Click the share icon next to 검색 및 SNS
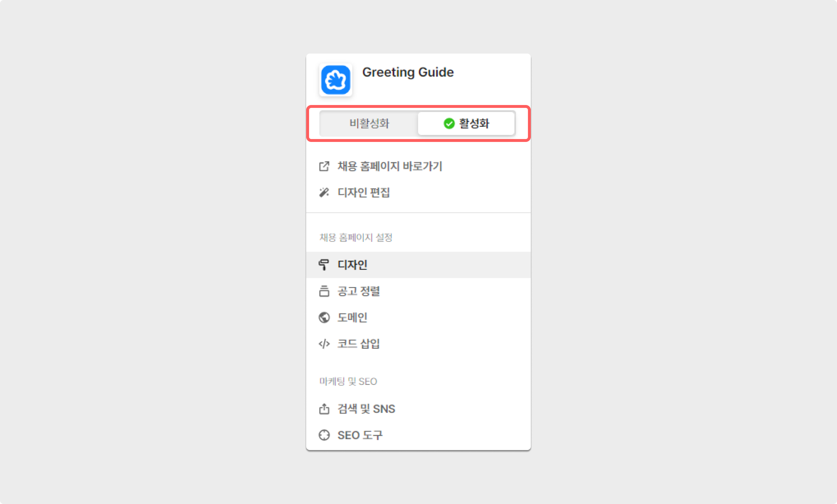The height and width of the screenshot is (504, 837). point(324,409)
